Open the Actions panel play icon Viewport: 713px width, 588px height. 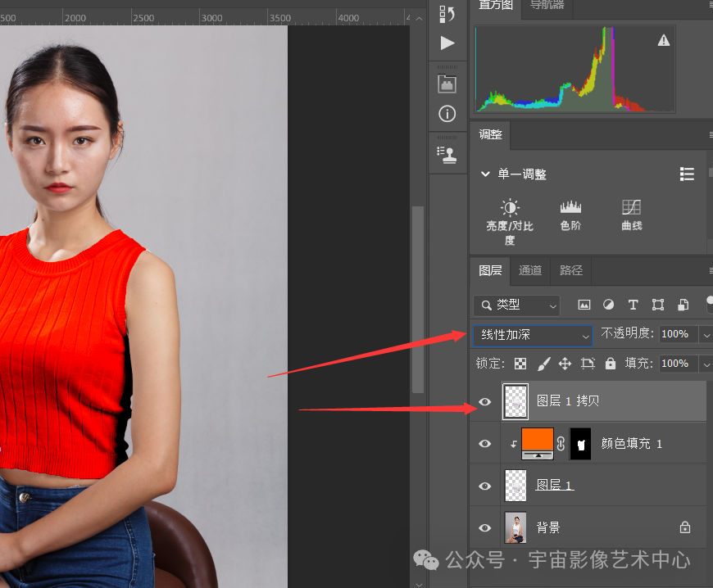click(x=447, y=43)
